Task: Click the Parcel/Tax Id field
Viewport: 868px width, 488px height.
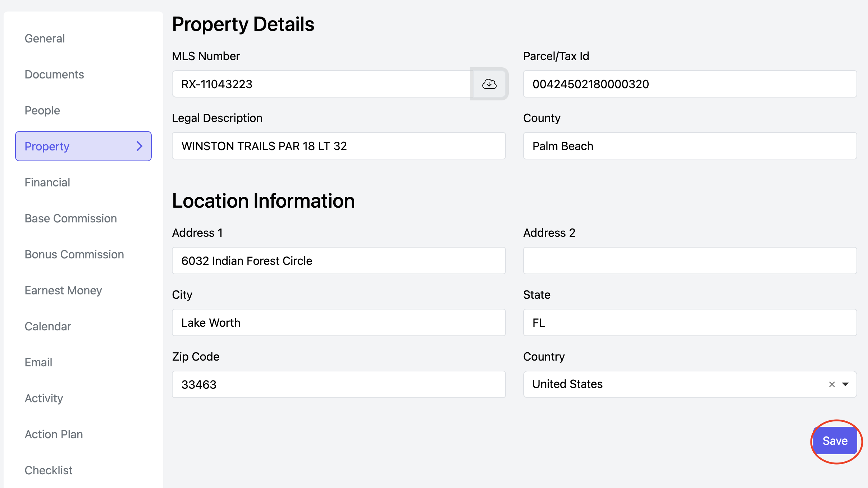Action: pos(690,84)
